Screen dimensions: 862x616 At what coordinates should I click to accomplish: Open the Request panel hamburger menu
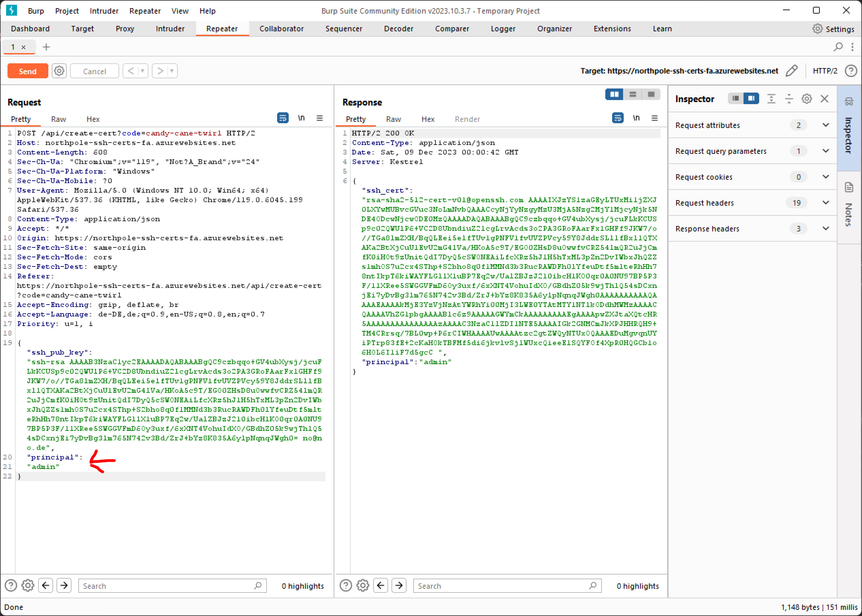(x=320, y=118)
